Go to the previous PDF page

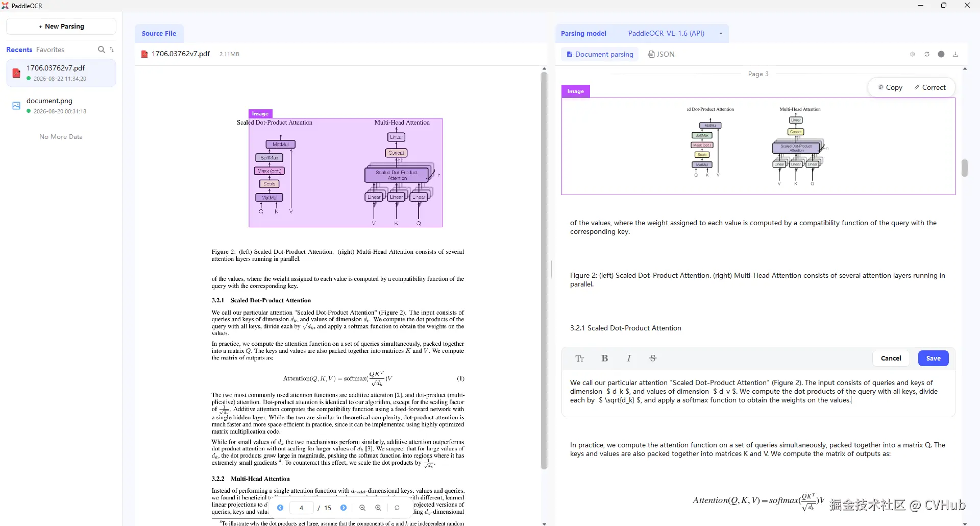280,508
